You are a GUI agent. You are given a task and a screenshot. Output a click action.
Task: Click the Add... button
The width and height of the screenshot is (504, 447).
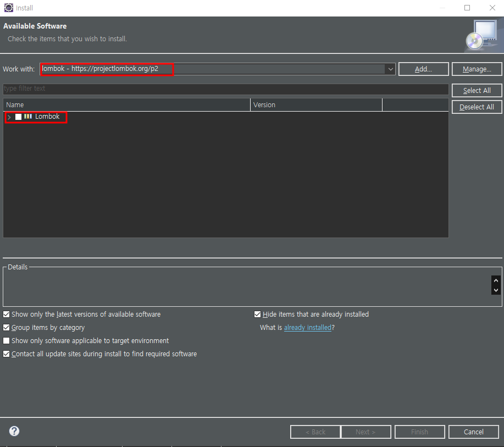point(423,69)
